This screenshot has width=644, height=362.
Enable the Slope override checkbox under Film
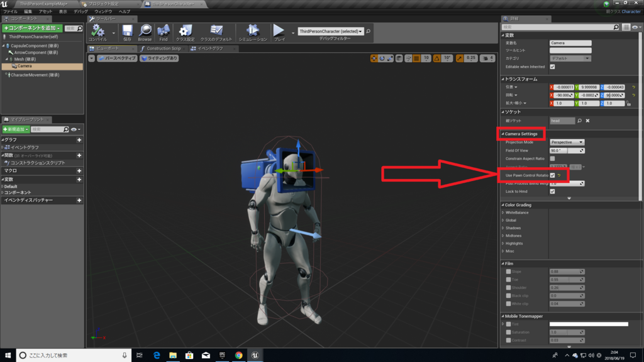(508, 271)
